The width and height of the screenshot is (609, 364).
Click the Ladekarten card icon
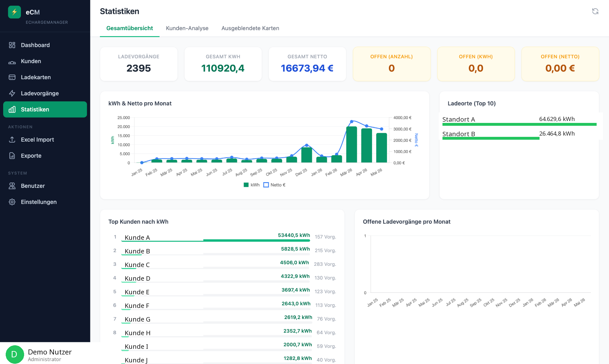coord(12,77)
